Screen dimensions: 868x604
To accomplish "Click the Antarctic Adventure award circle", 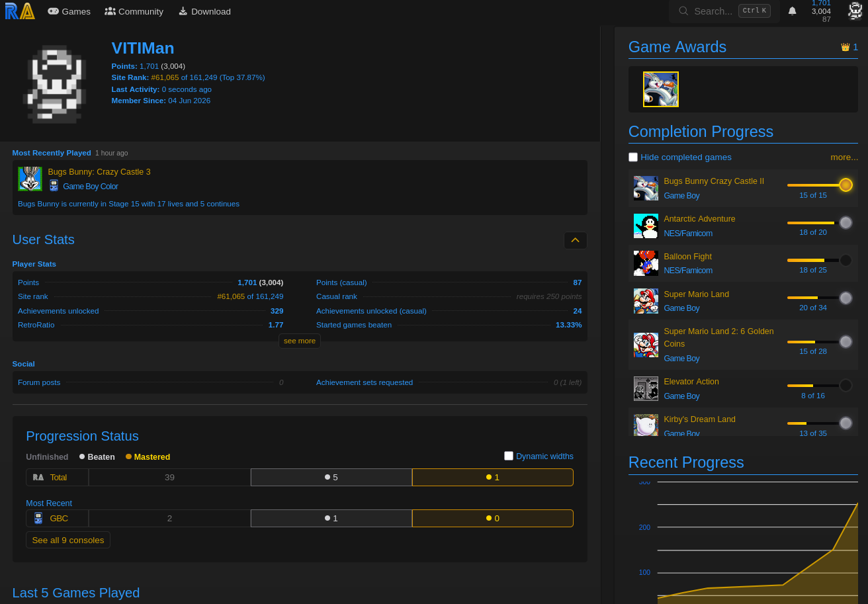I will (846, 223).
